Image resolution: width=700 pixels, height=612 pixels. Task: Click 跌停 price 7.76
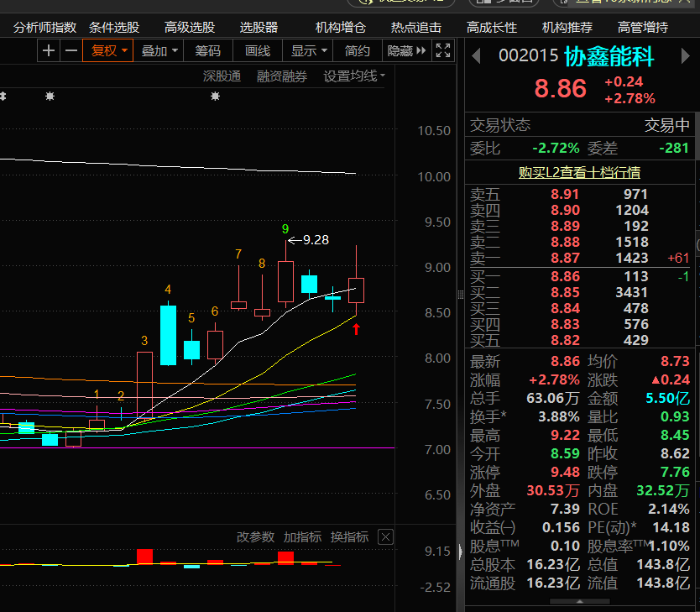click(675, 473)
